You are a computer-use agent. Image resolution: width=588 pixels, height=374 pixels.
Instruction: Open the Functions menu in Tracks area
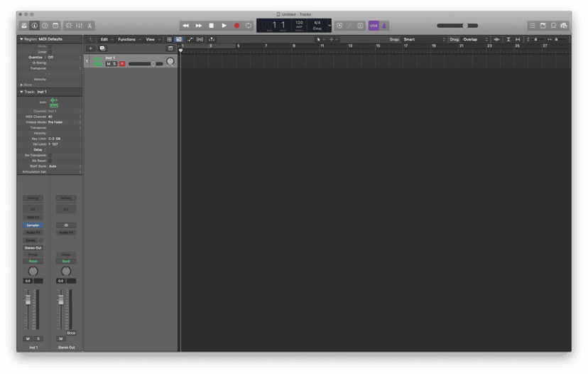(129, 39)
